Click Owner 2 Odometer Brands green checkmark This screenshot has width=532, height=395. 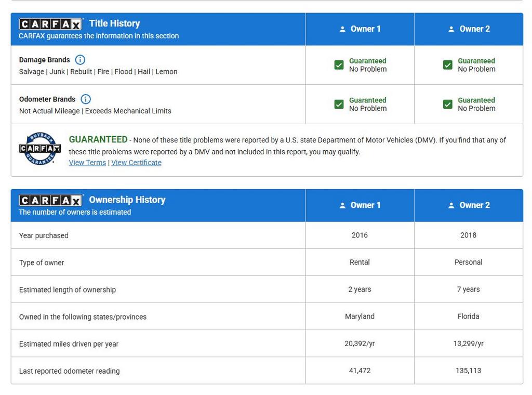tap(447, 104)
